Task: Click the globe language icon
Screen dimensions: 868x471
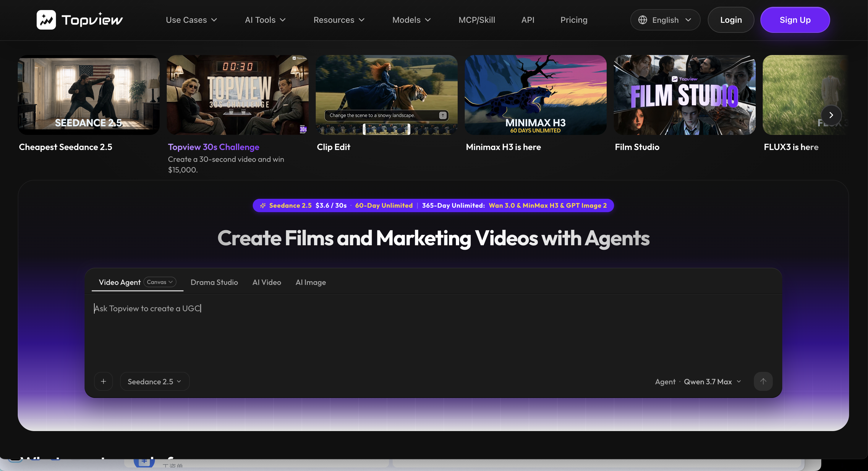Action: (643, 20)
